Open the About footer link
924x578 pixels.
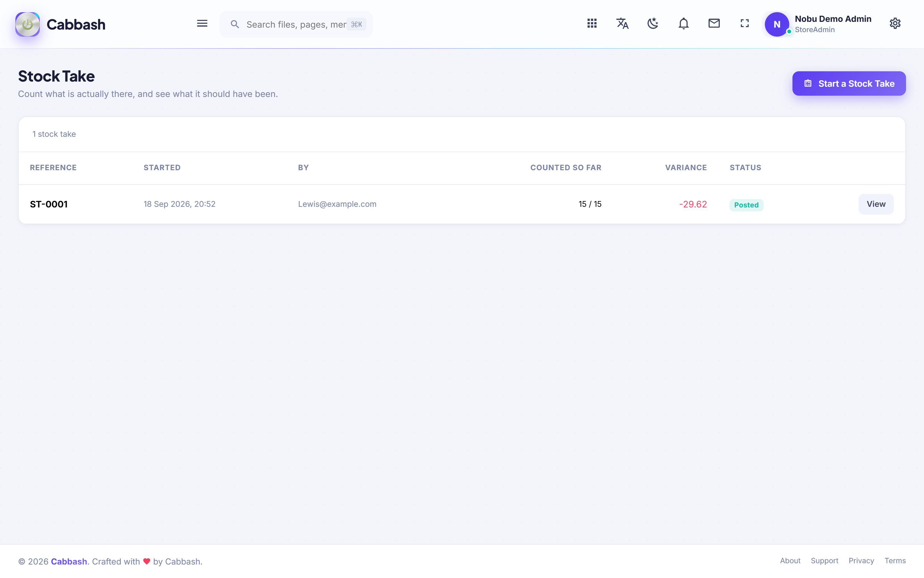[x=790, y=561]
